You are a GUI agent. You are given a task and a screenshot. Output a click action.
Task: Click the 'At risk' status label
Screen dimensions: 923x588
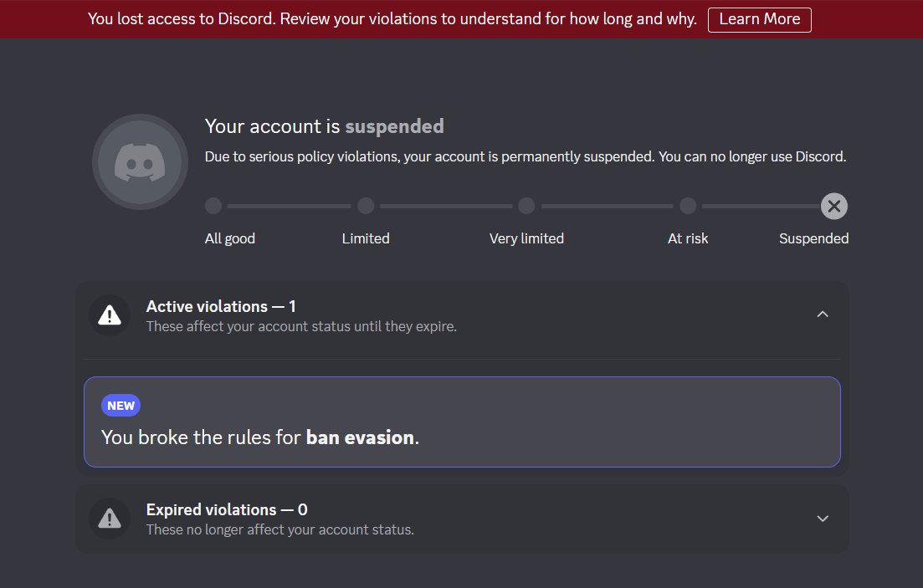click(688, 238)
